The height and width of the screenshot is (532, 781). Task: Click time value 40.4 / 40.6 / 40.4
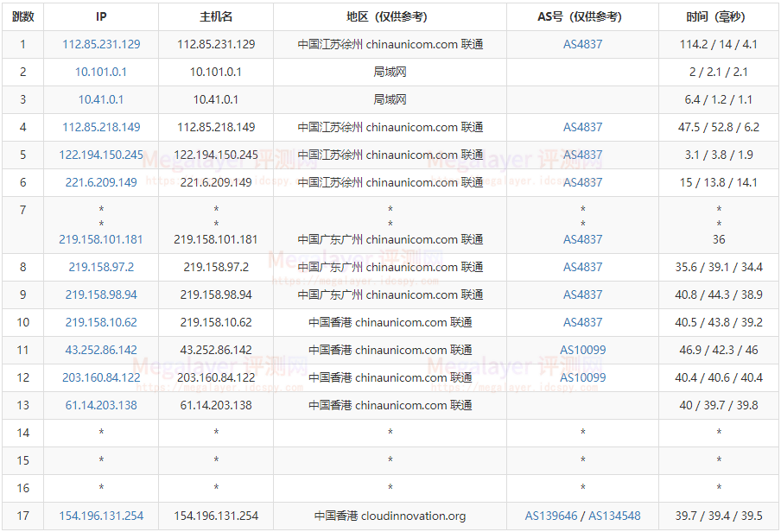coord(719,377)
